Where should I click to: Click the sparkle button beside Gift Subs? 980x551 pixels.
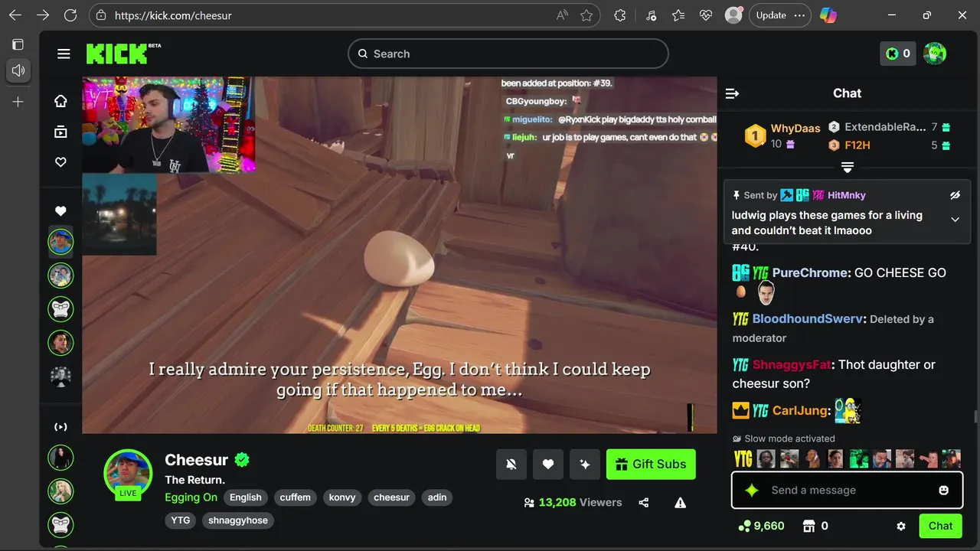click(x=585, y=465)
